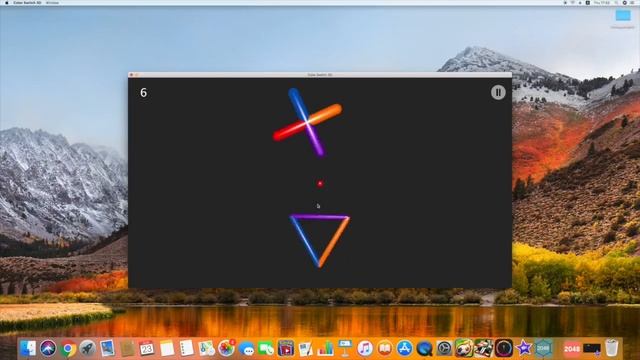
Task: Open the soccer game icon in the Dock
Action: click(464, 349)
